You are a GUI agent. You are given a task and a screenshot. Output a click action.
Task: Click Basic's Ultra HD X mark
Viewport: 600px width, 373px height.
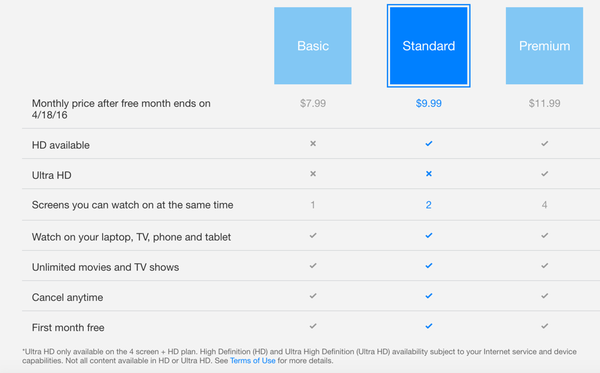[x=313, y=174]
